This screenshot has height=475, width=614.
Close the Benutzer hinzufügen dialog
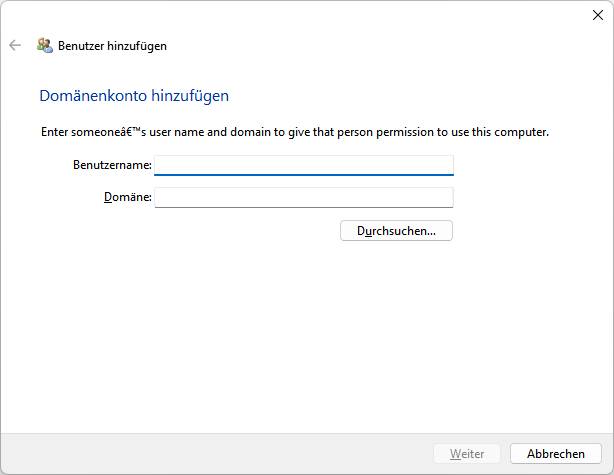[x=598, y=15]
